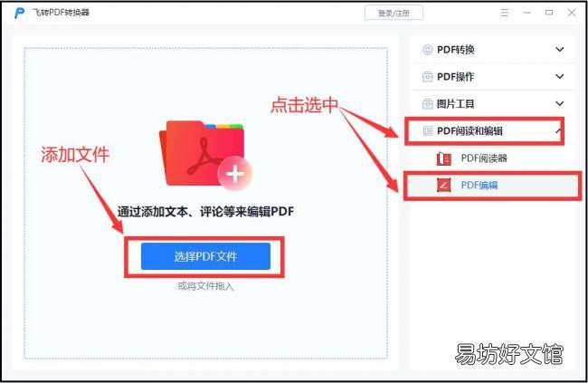588x383 pixels.
Task: Click the PDF转换 section icon
Action: 428,50
